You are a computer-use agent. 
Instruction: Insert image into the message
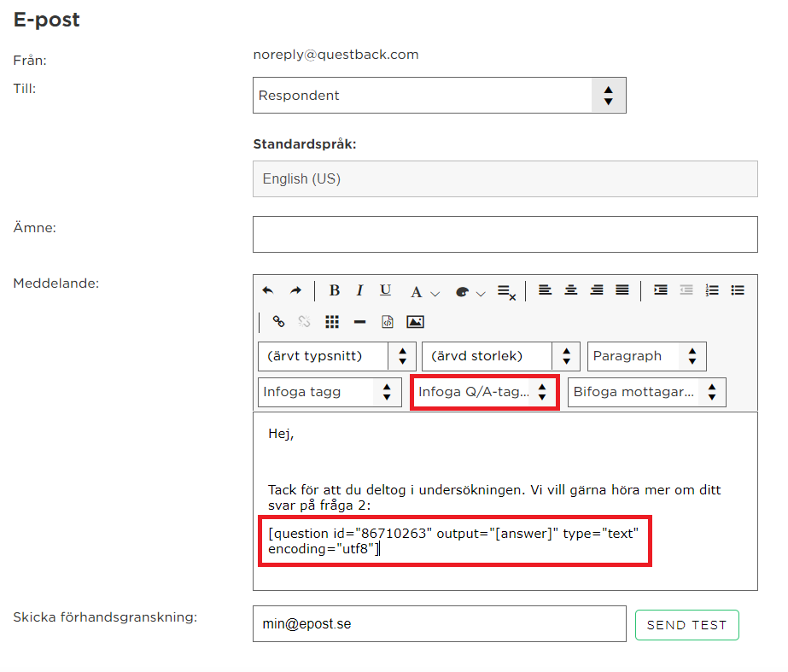(x=415, y=322)
